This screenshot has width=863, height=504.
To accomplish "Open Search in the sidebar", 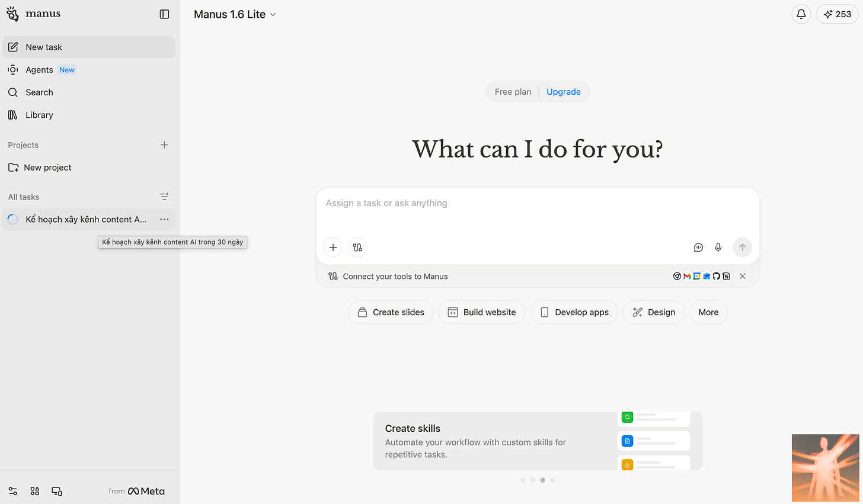I will tap(89, 92).
